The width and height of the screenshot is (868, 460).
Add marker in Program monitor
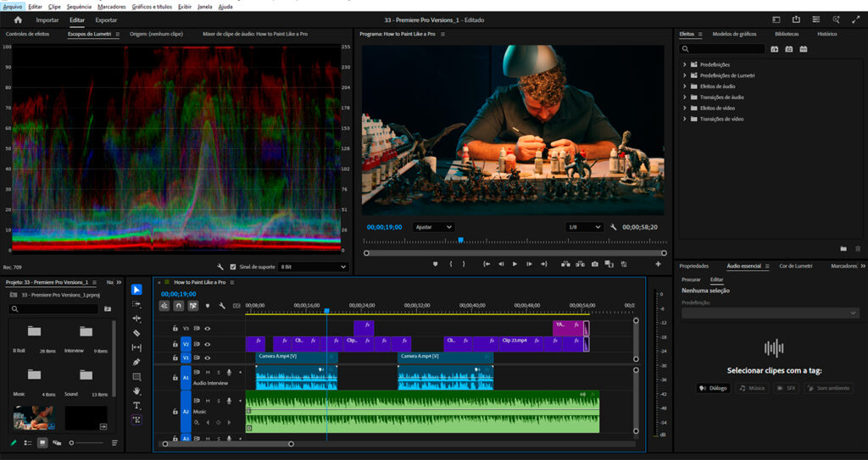tap(435, 264)
